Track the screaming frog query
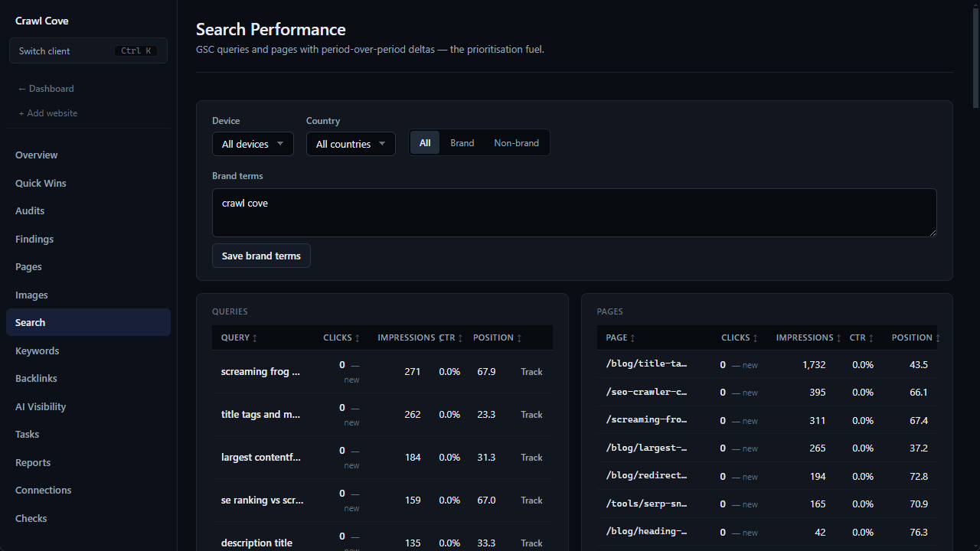 pos(531,372)
